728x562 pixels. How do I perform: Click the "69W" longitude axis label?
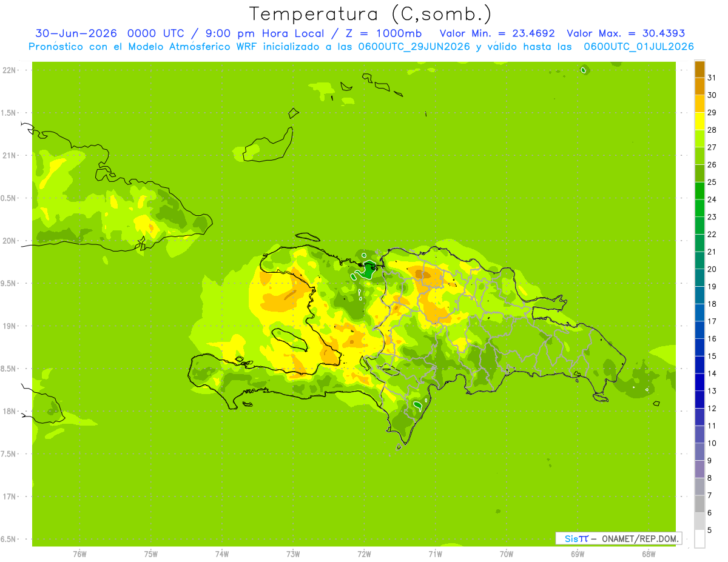pos(578,554)
